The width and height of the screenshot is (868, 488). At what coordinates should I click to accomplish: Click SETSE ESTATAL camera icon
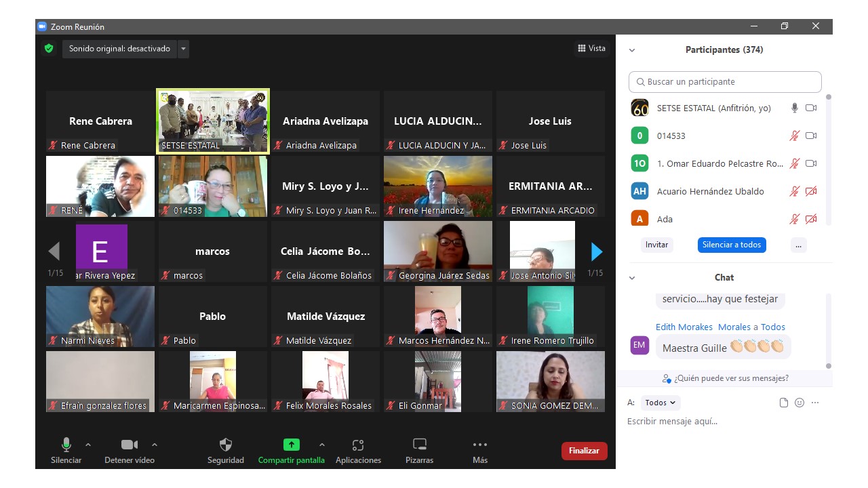(x=811, y=108)
